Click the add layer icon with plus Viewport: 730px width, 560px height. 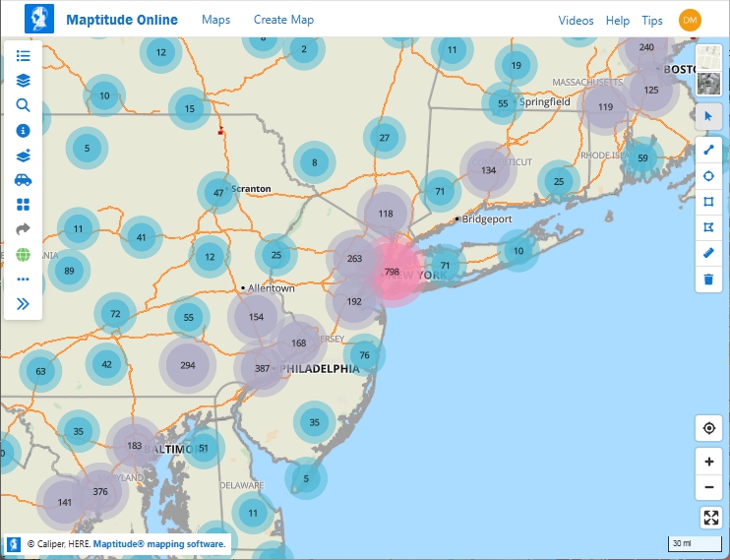[x=24, y=156]
